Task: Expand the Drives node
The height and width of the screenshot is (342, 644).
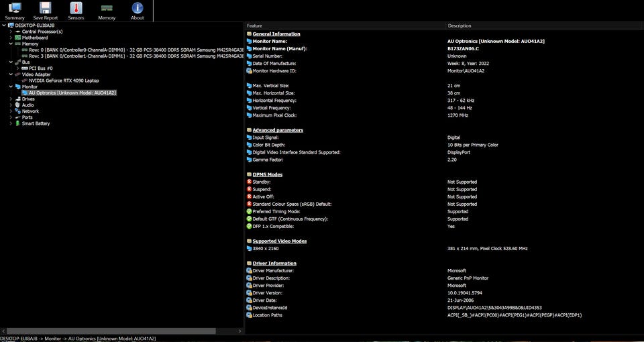Action: [11, 99]
